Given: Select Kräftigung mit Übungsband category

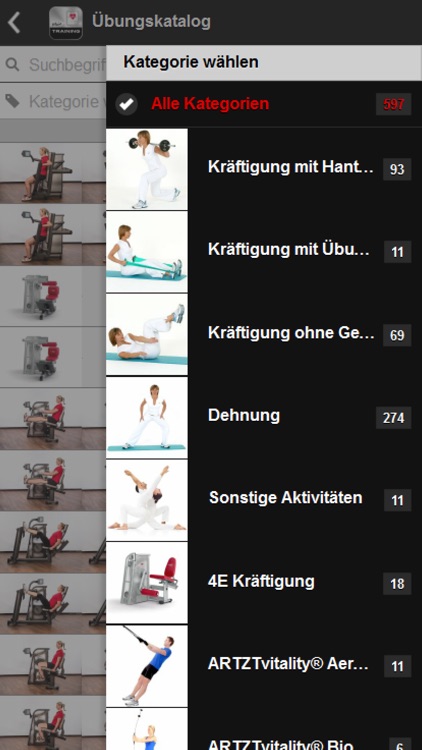Looking at the screenshot, I should coord(264,252).
